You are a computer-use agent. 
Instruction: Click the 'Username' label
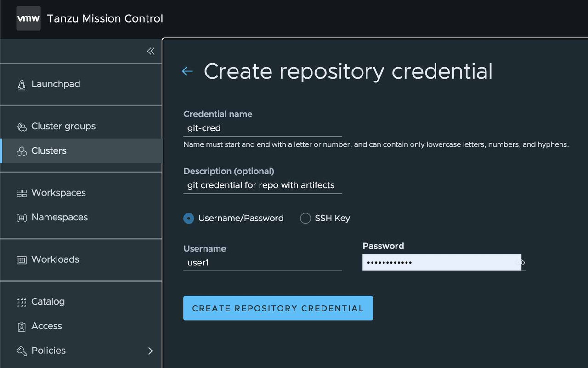pos(205,248)
